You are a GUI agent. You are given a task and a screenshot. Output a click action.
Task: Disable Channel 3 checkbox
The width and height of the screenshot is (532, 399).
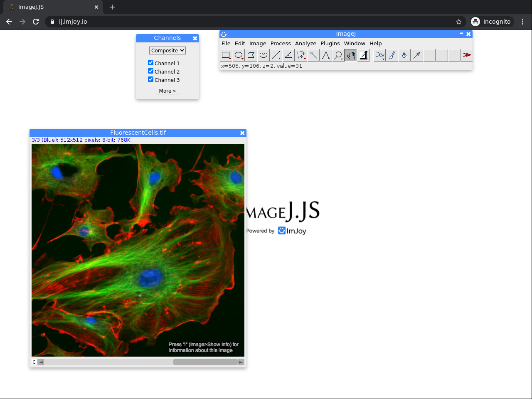pyautogui.click(x=150, y=79)
